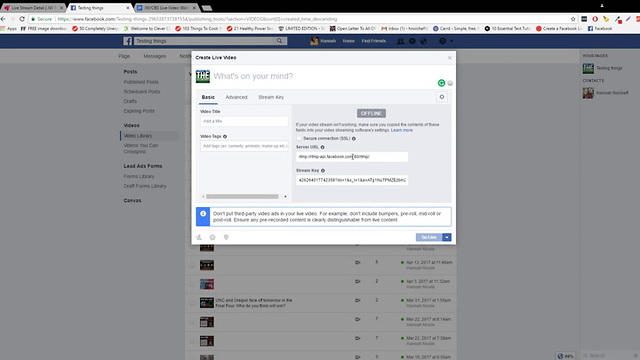Open emoji picker beside Grammarly icon

[450, 83]
